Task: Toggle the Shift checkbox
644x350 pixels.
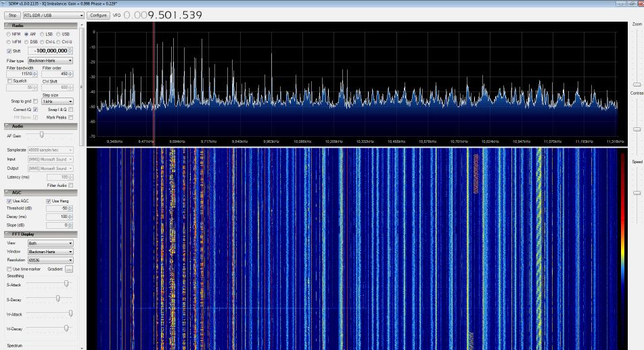Action: pyautogui.click(x=9, y=51)
